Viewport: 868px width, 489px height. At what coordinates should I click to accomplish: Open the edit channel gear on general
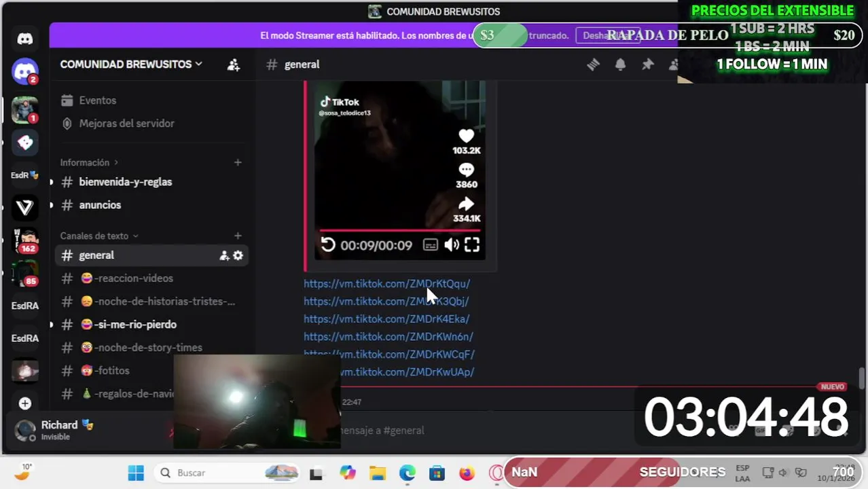tap(238, 255)
